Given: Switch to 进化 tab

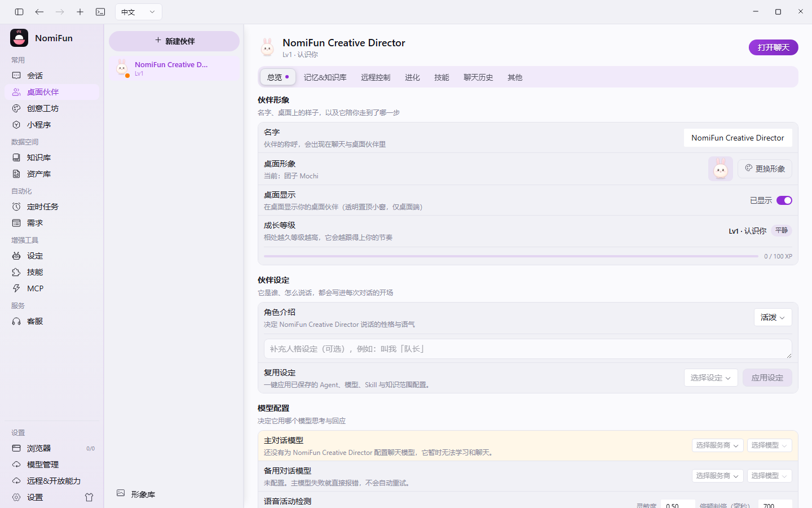Looking at the screenshot, I should point(412,77).
